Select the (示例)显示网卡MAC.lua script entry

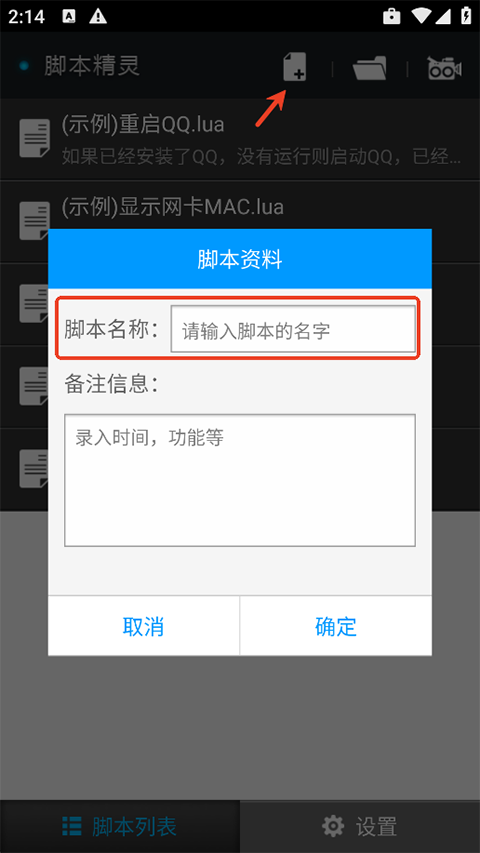[x=240, y=206]
